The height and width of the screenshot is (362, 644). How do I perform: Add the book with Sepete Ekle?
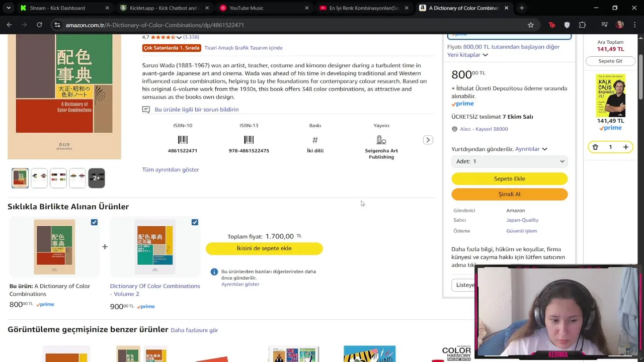point(510,178)
